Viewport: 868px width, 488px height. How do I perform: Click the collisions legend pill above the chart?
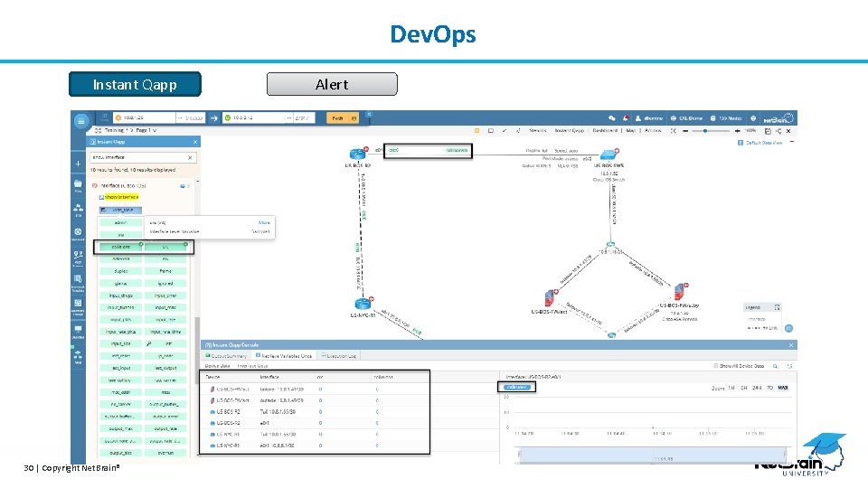click(x=517, y=388)
